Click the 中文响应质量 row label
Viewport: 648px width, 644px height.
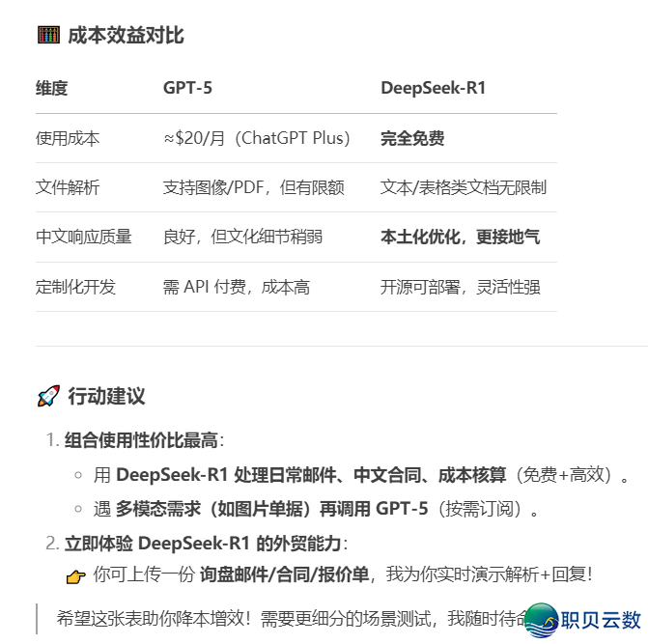pos(84,237)
